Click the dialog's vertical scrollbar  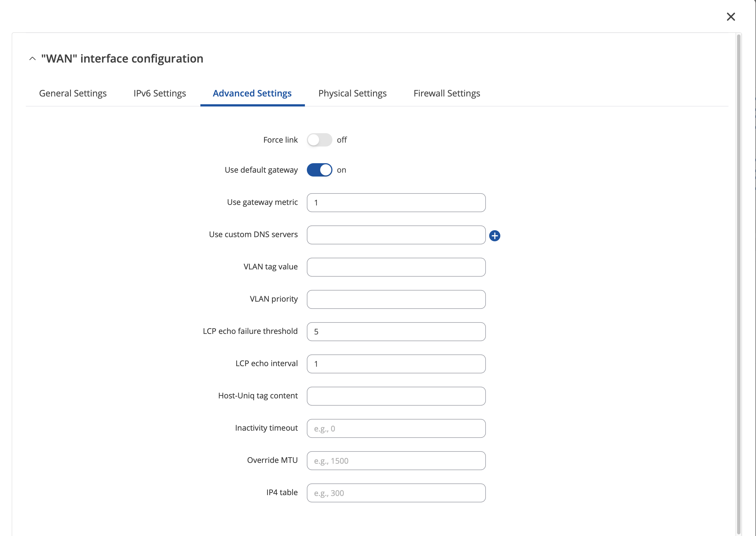pos(738,284)
